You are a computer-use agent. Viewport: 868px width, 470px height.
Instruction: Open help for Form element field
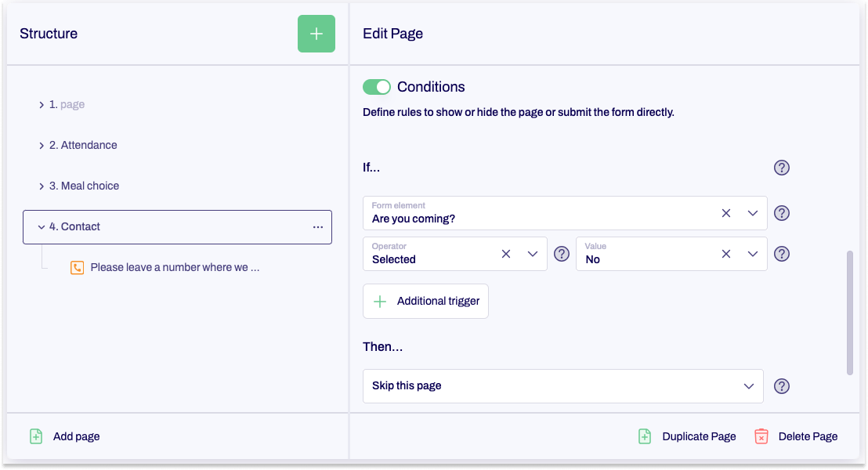(x=781, y=213)
